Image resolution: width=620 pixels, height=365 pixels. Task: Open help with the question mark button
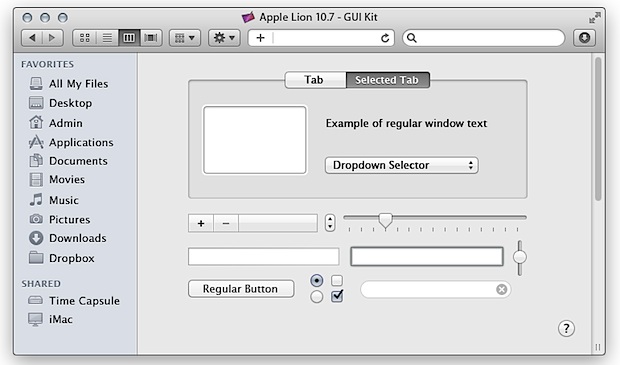tap(566, 329)
